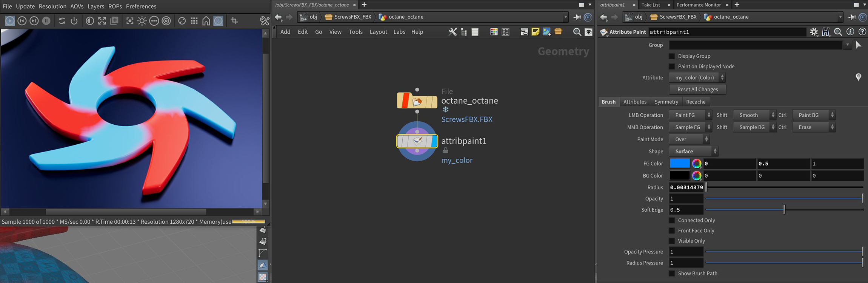Screen dimensions: 868x283
Task: Click the blue FG Color swatch
Action: [x=679, y=164]
